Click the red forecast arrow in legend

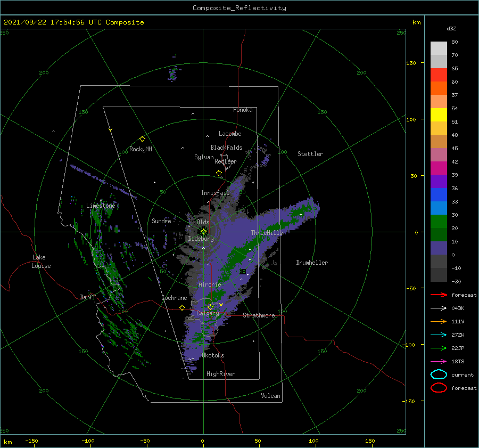(x=439, y=295)
